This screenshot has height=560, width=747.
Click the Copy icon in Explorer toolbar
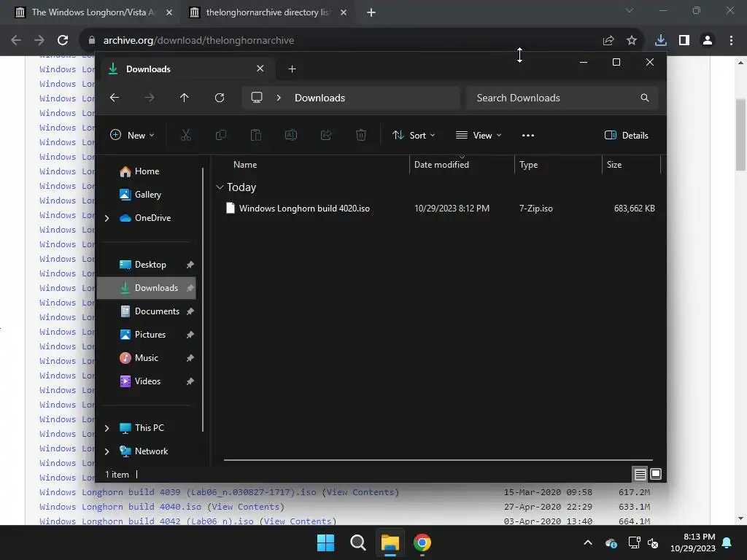pyautogui.click(x=220, y=135)
